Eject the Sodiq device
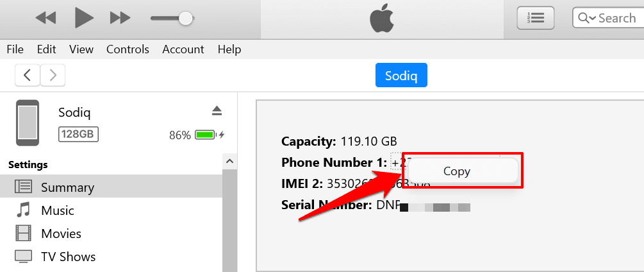The image size is (644, 272). (x=217, y=112)
